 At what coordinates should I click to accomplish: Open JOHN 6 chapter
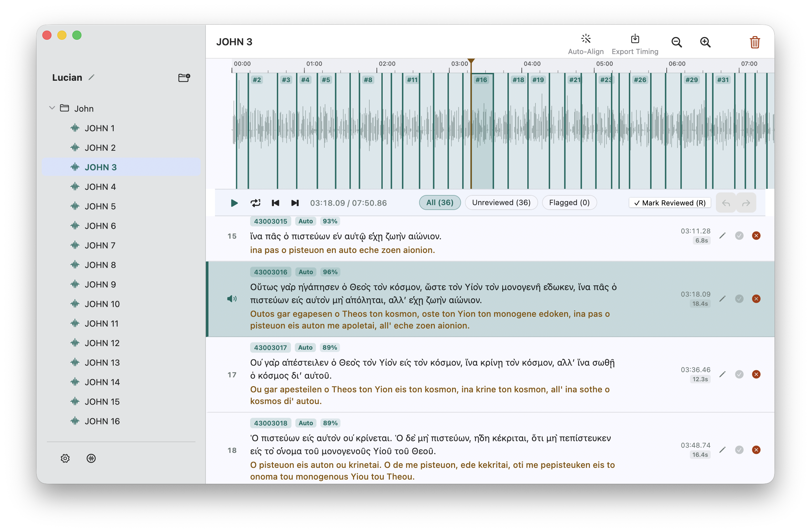121,226
